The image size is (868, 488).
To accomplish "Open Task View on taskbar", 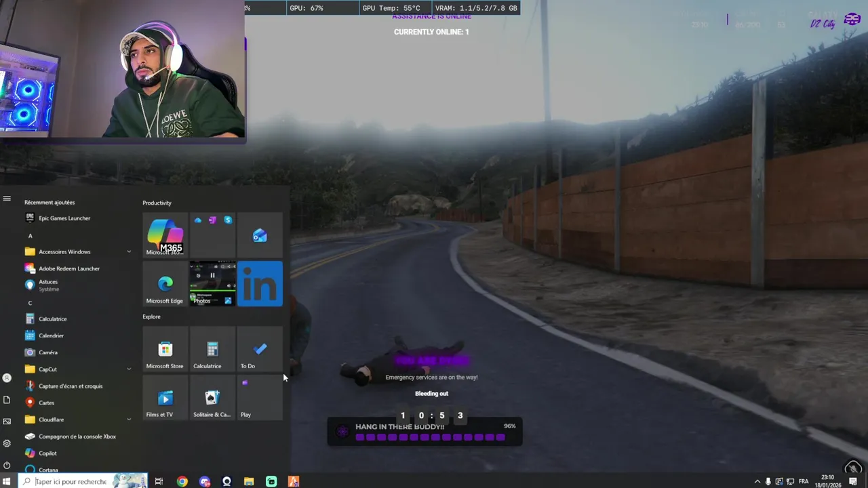I will (159, 481).
